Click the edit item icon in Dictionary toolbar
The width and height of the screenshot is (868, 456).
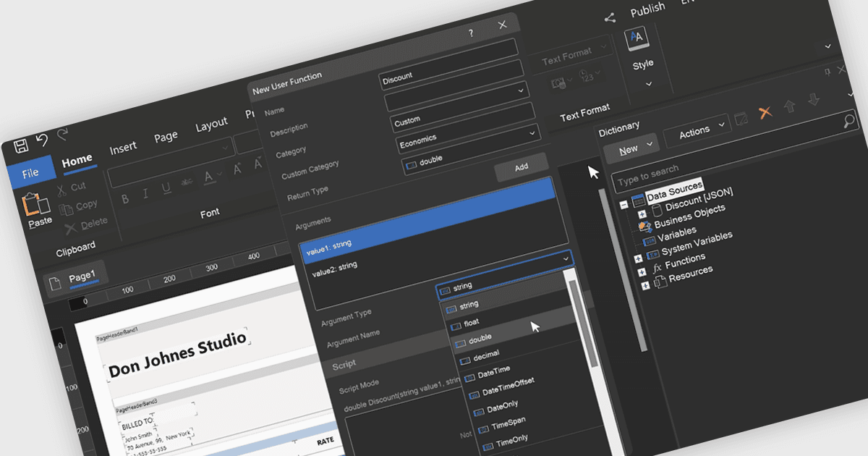pos(740,119)
